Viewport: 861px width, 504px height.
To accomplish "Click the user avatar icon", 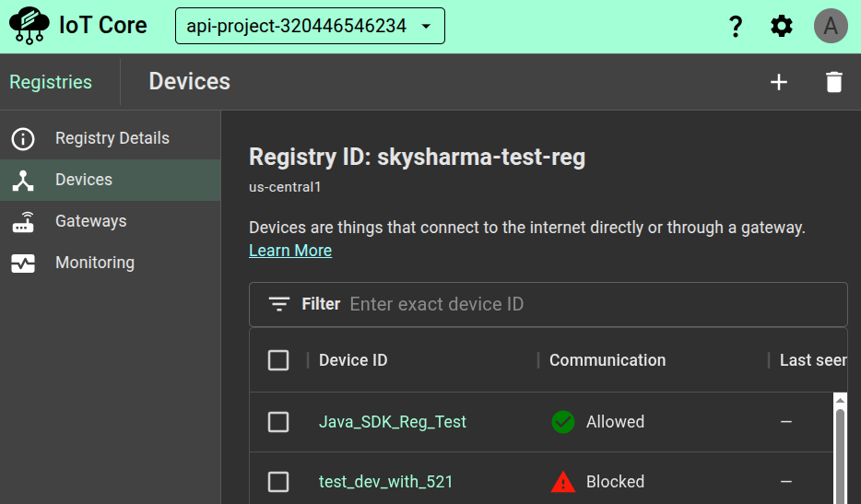I will (x=831, y=27).
